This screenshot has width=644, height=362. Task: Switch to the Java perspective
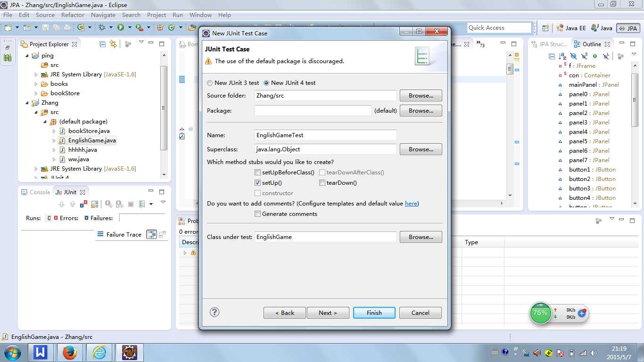tap(602, 28)
